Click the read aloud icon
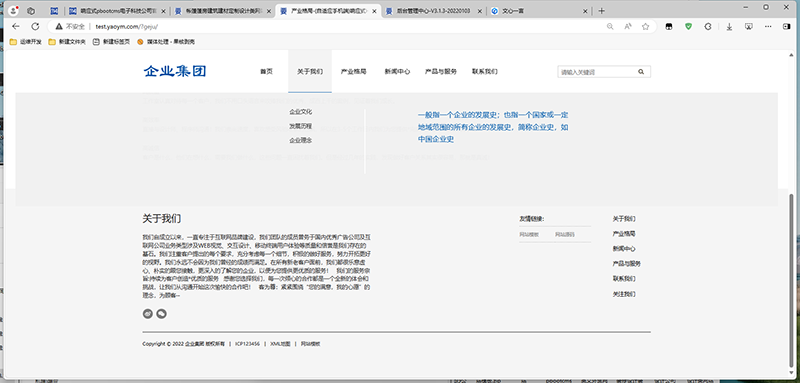The width and height of the screenshot is (800, 383). [x=628, y=27]
